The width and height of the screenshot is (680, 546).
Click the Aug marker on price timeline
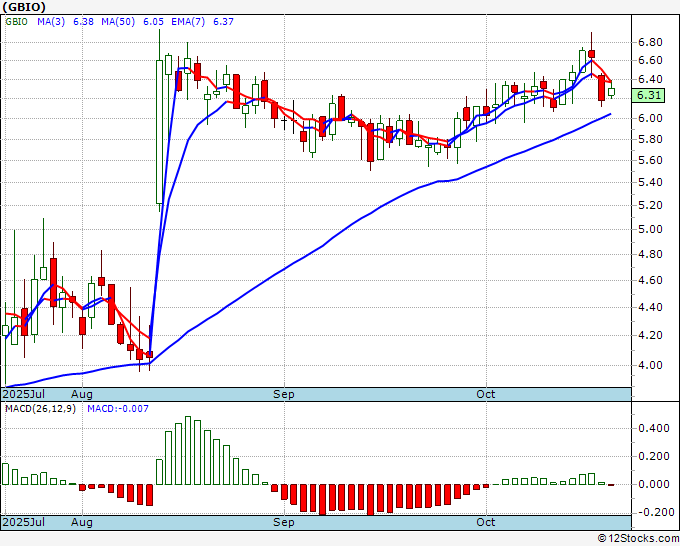tap(82, 394)
